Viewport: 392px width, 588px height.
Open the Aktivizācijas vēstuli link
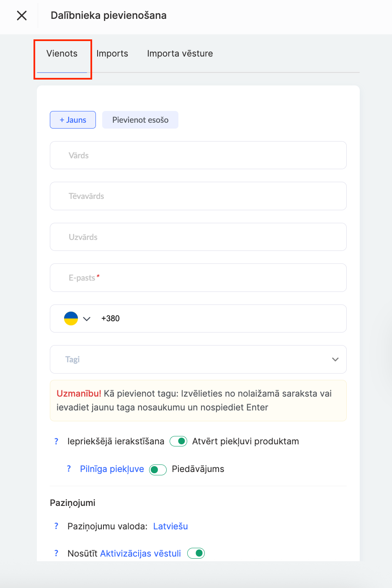[x=141, y=553]
